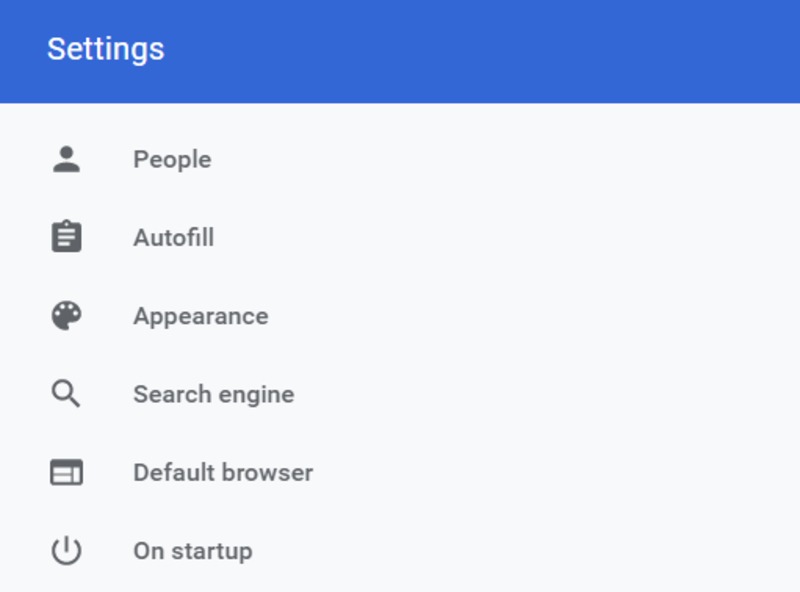Click the blue Settings header banner
The height and width of the screenshot is (592, 800).
point(400,50)
